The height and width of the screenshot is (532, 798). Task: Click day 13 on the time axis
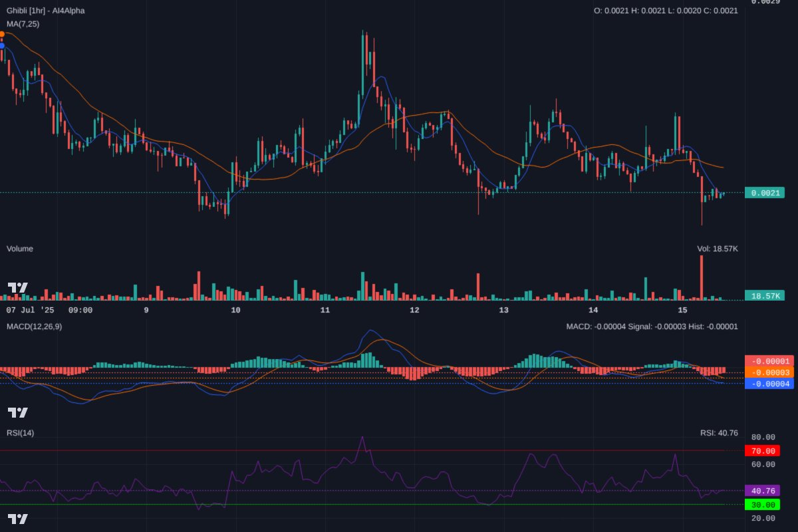(x=503, y=310)
